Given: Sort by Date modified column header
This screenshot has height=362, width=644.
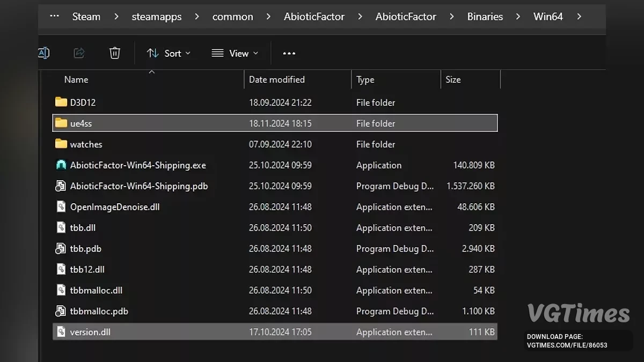Looking at the screenshot, I should (x=276, y=79).
